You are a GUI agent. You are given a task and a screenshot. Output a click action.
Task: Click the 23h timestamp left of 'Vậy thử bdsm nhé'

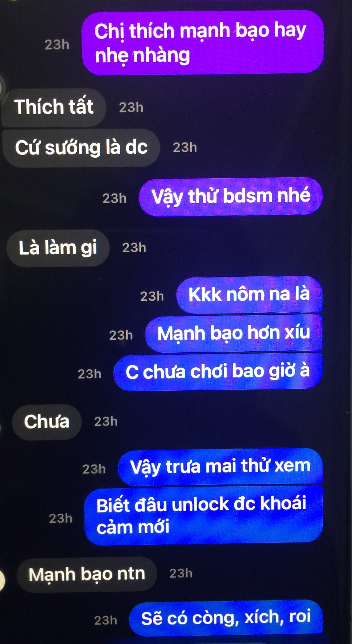point(115,198)
